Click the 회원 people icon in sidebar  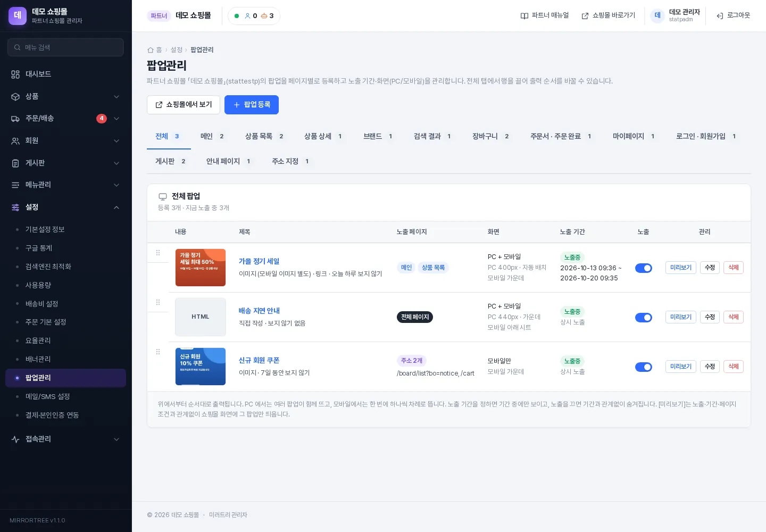[15, 141]
